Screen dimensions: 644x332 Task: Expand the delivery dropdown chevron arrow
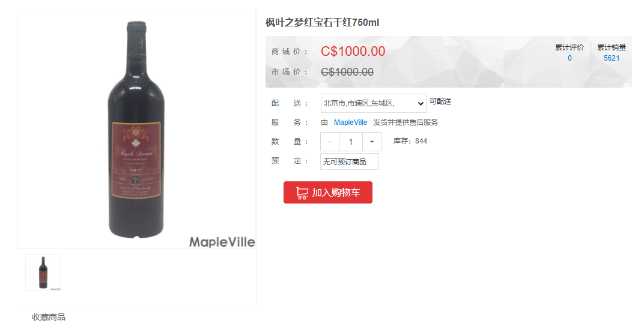[x=420, y=104]
